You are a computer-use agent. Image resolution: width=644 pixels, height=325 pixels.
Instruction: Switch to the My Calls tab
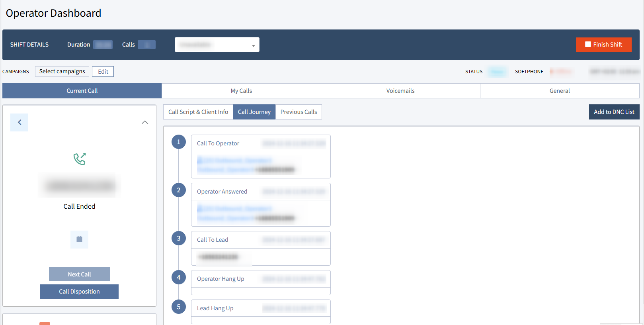241,91
